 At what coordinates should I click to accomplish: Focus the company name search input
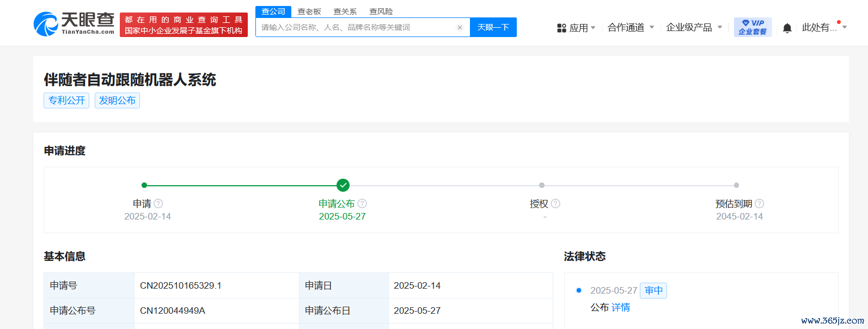pos(354,27)
